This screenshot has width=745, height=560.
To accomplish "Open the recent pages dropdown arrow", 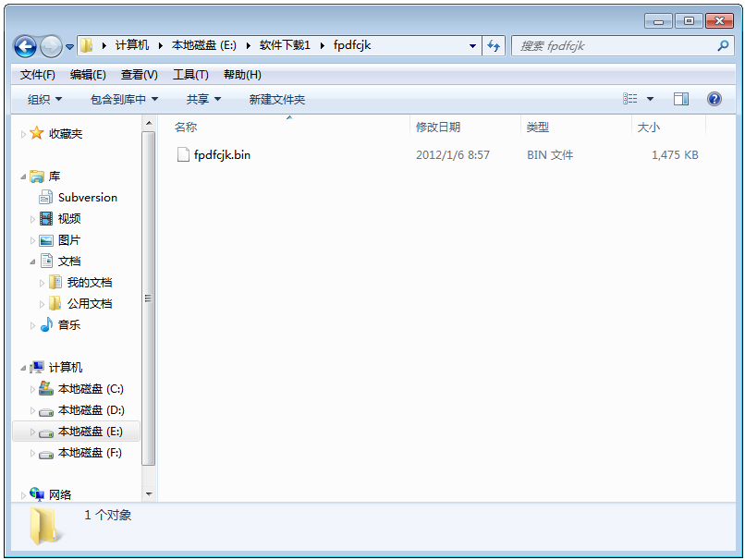I will pos(70,46).
